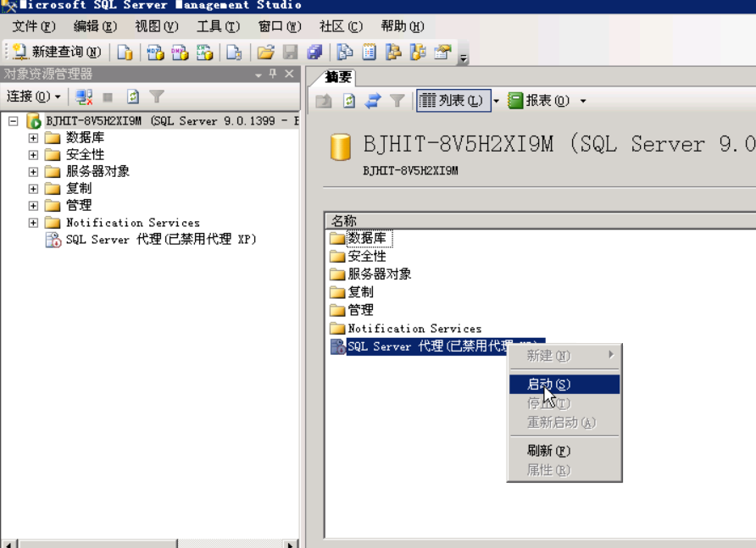Screen dimensions: 756x548
Task: Select SQL Server 代理 in Object Explorer tree
Action: tap(161, 240)
